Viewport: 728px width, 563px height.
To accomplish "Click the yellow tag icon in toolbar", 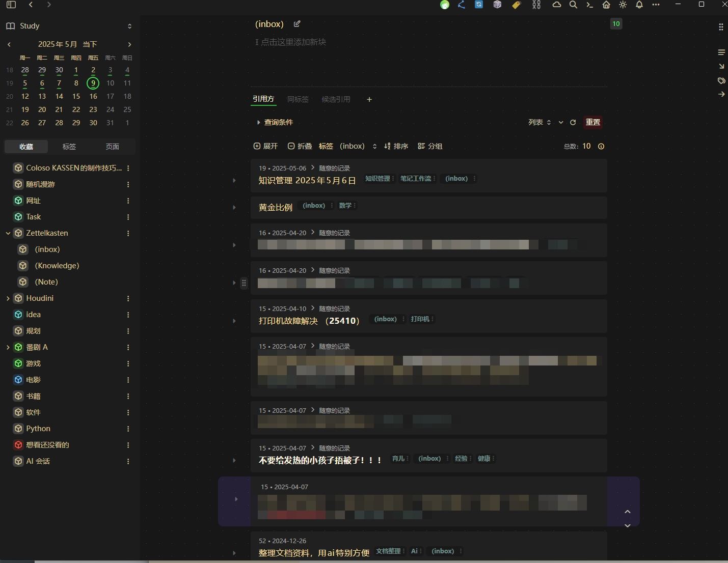I will [516, 5].
